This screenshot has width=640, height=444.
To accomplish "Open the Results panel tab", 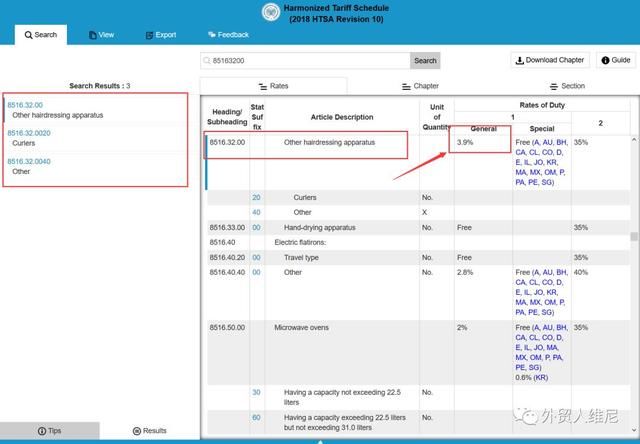I will pyautogui.click(x=149, y=431).
